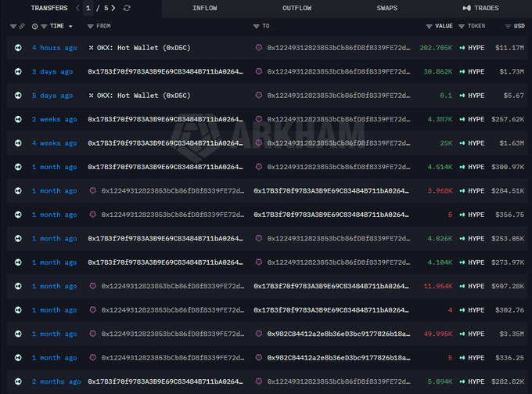Sort by the VALUE column header
Image resolution: width=532 pixels, height=394 pixels.
(444, 26)
